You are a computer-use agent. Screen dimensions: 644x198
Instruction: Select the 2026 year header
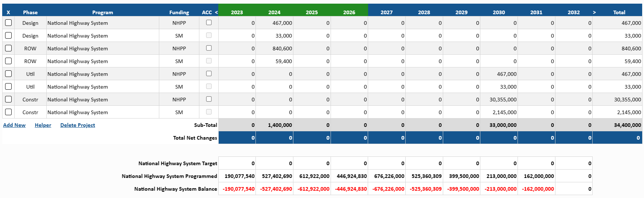pyautogui.click(x=349, y=12)
